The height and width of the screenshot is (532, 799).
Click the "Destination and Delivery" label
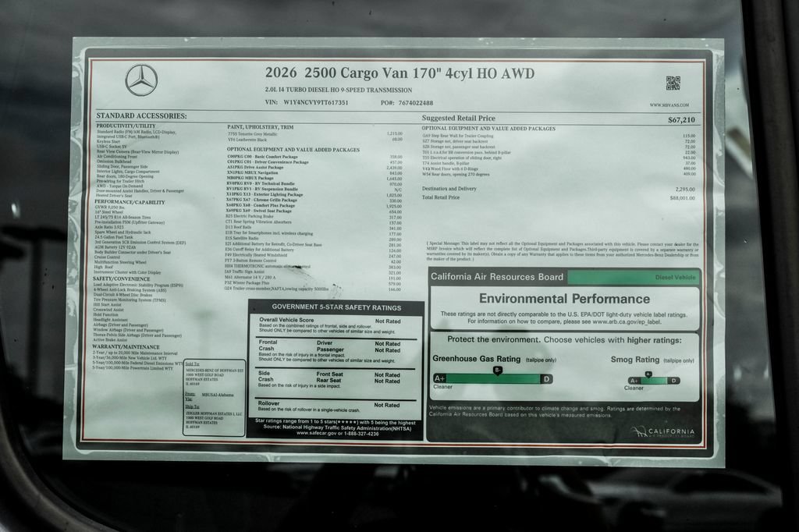pyautogui.click(x=449, y=189)
